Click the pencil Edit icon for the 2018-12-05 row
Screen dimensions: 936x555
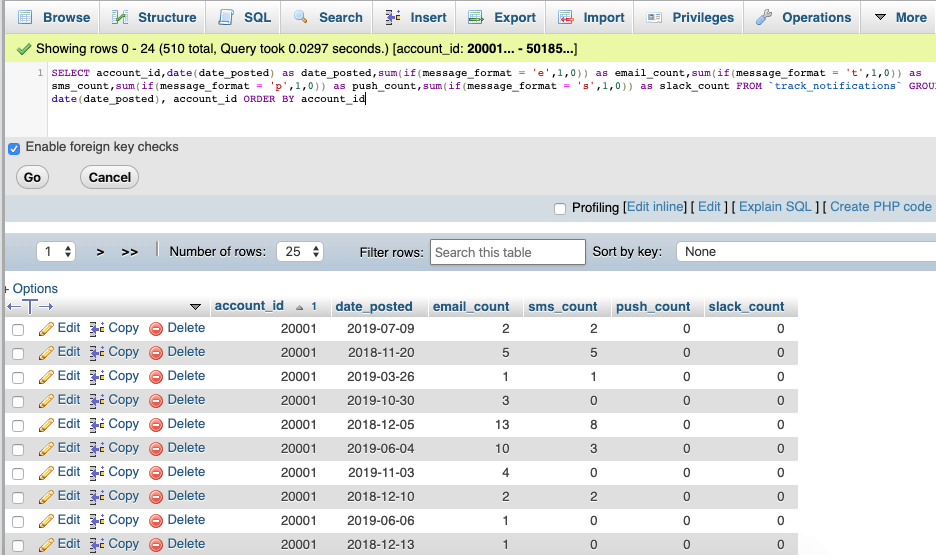[x=46, y=425]
